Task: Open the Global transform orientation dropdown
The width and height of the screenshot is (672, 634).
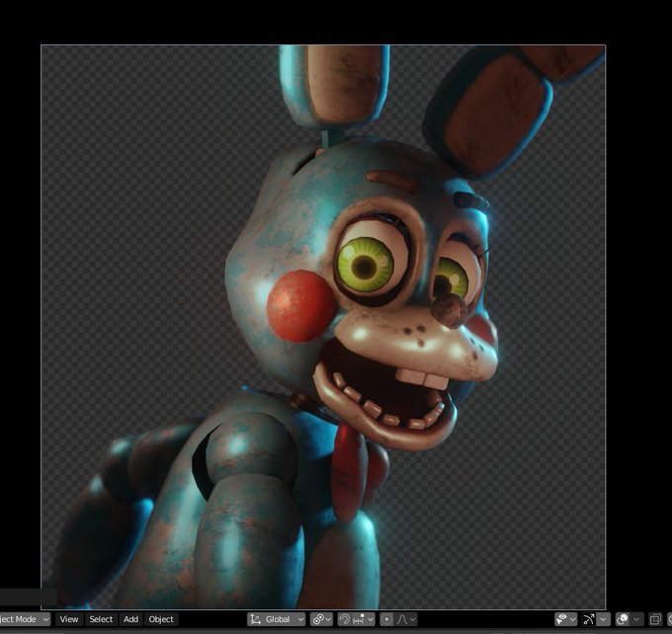Action: 277,619
